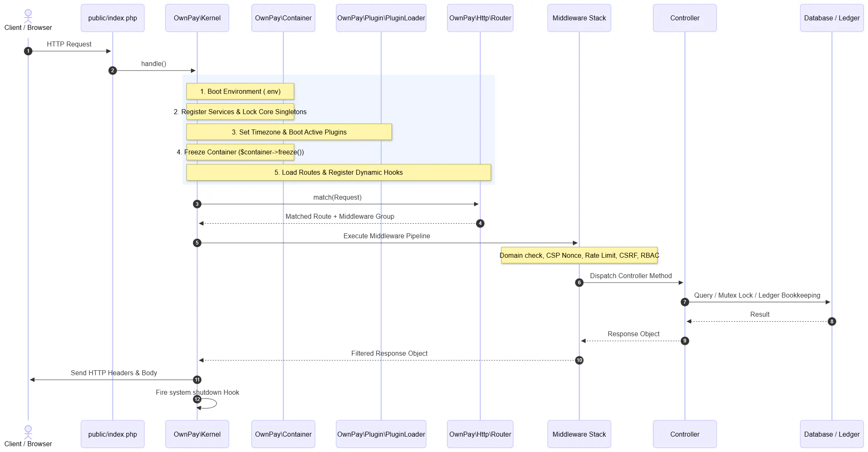Click the top public/index.php participant box

pos(112,18)
